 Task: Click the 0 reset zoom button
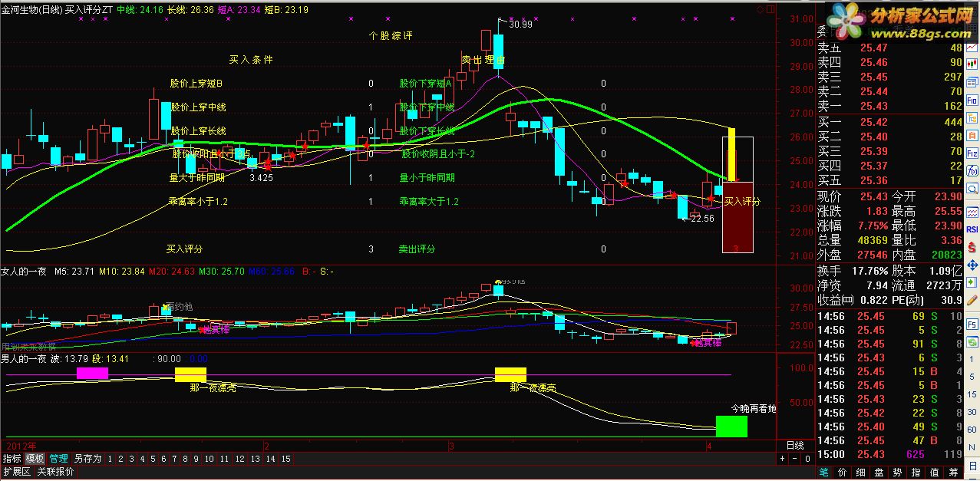807,459
